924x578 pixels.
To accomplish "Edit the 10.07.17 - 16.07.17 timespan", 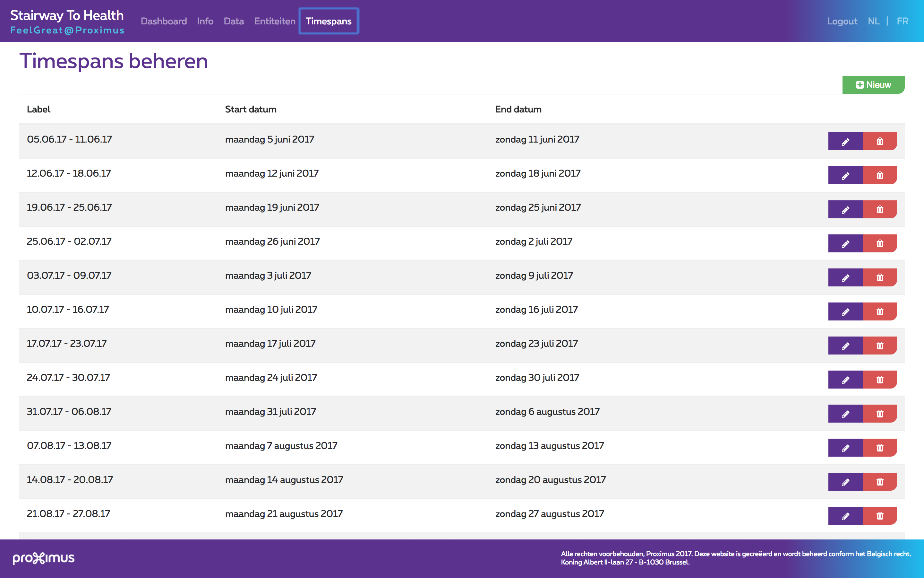I will pyautogui.click(x=845, y=311).
